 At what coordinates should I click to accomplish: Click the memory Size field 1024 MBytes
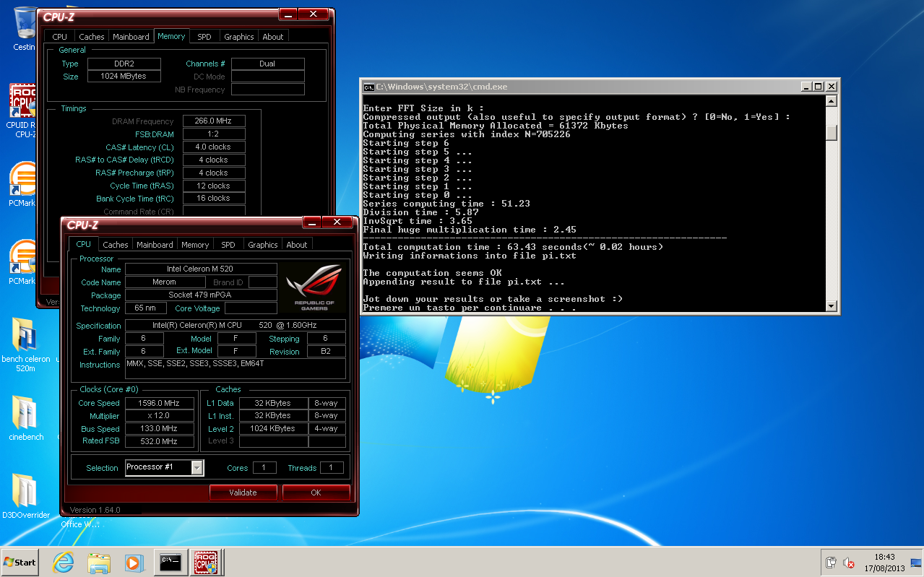click(x=124, y=76)
